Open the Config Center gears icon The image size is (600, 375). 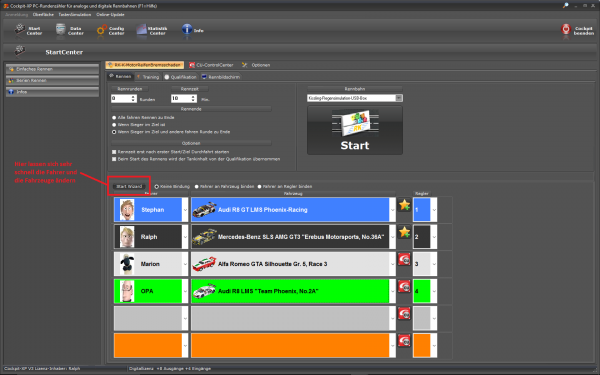[x=102, y=30]
